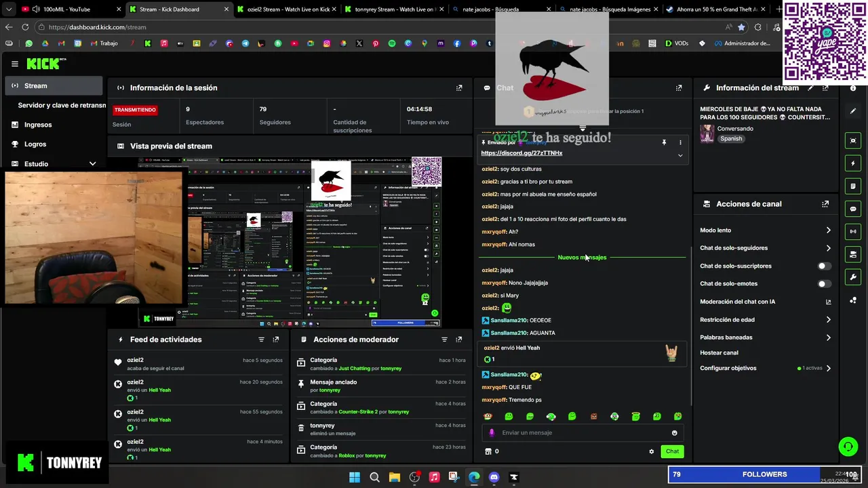Switch to the oziel2 Stream browser tab
The width and height of the screenshot is (868, 488).
click(x=287, y=9)
